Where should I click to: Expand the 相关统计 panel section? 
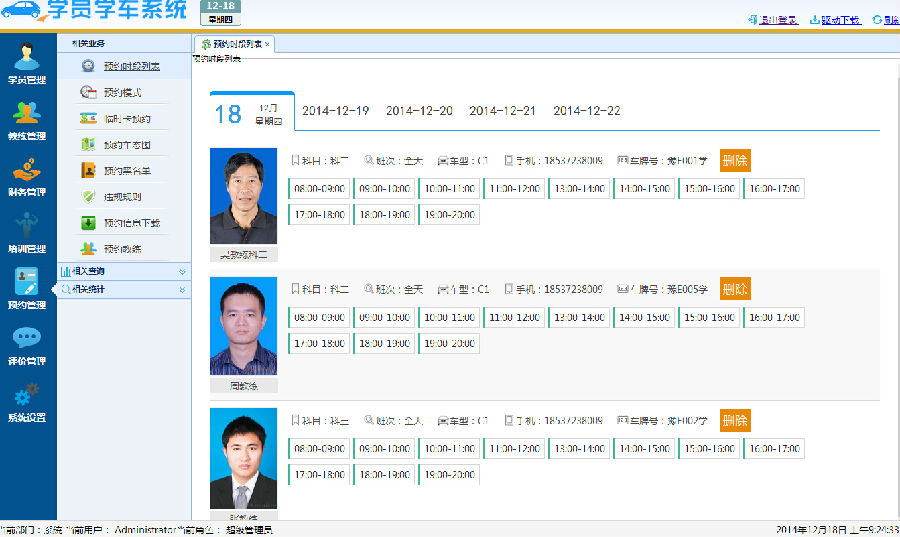pos(123,289)
